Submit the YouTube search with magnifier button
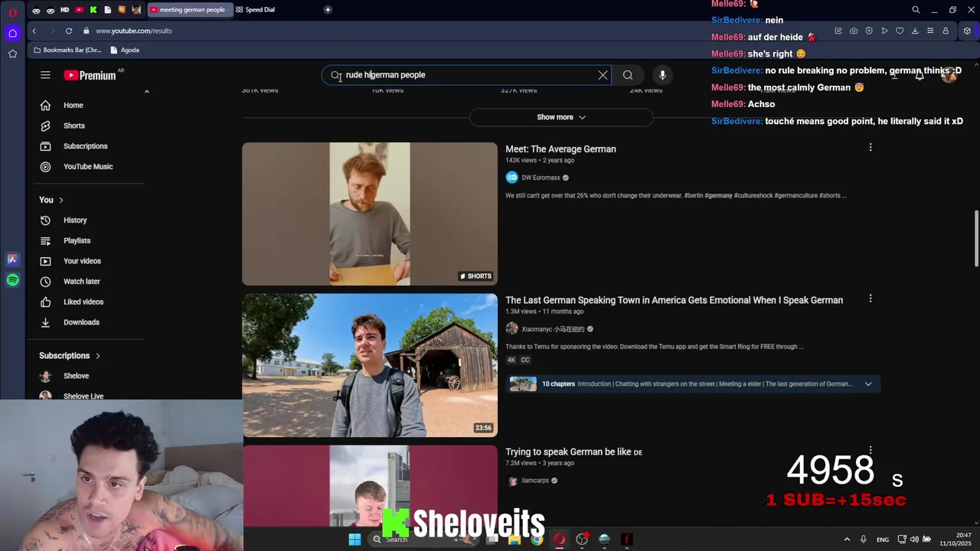 (628, 75)
